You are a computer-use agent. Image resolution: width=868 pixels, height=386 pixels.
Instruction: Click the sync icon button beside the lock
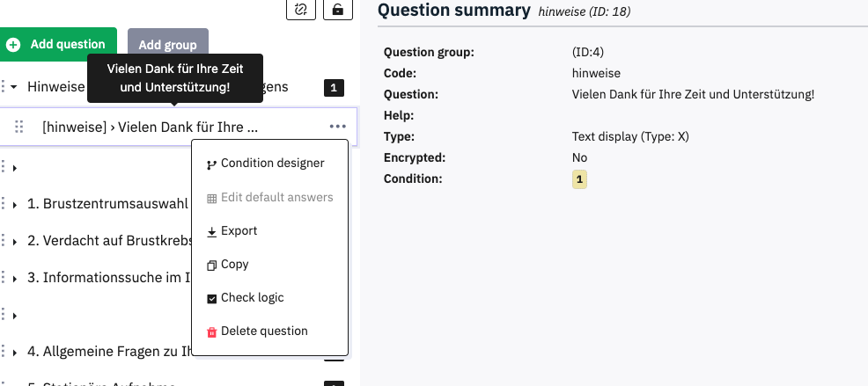(301, 9)
